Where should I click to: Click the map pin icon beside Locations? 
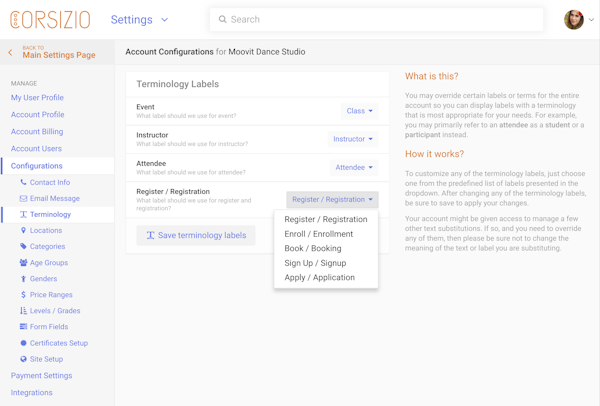(x=24, y=230)
